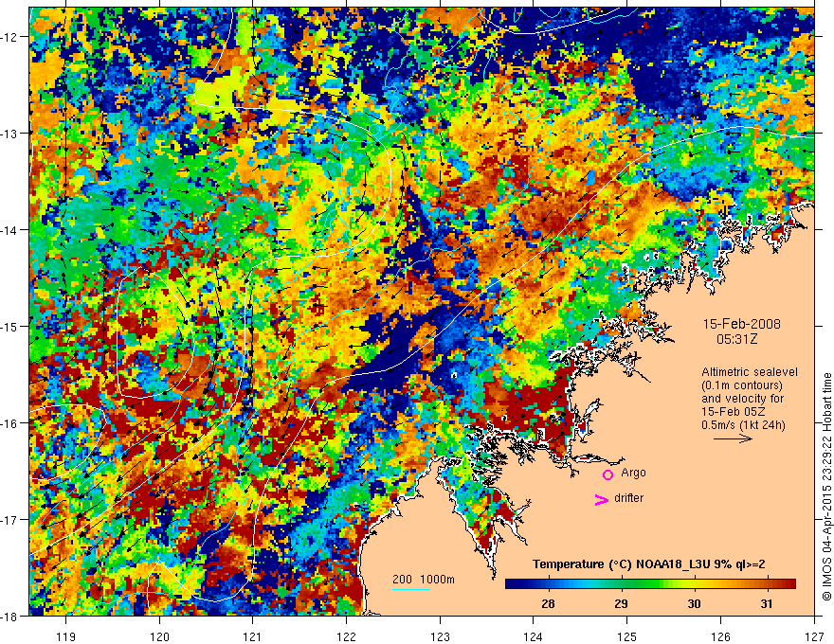Click the latitude axis label -17
This screenshot has height=644, width=834.
pyautogui.click(x=10, y=519)
